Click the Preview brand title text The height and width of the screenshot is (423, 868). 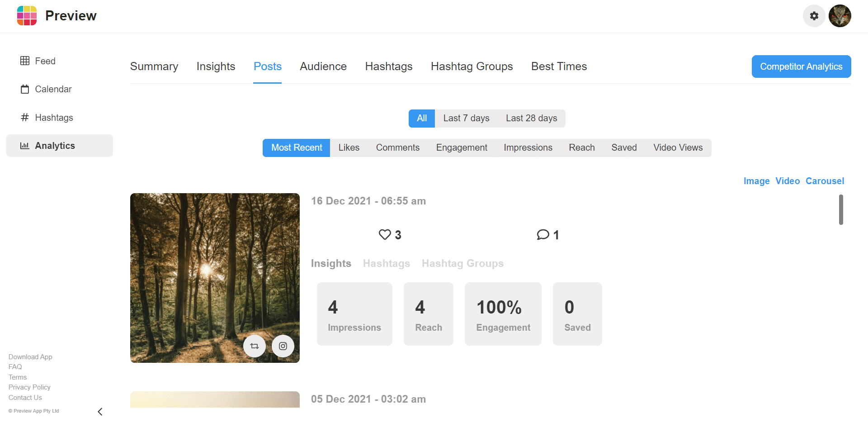click(71, 16)
